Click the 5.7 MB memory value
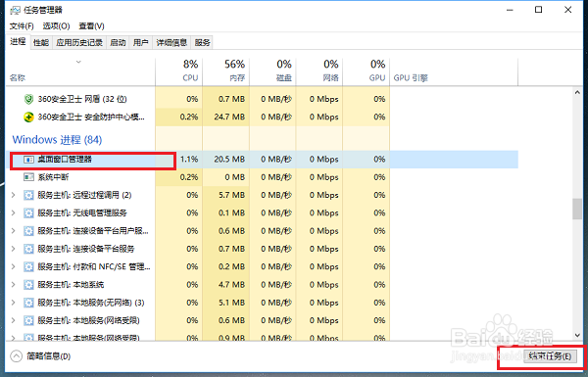 click(231, 195)
